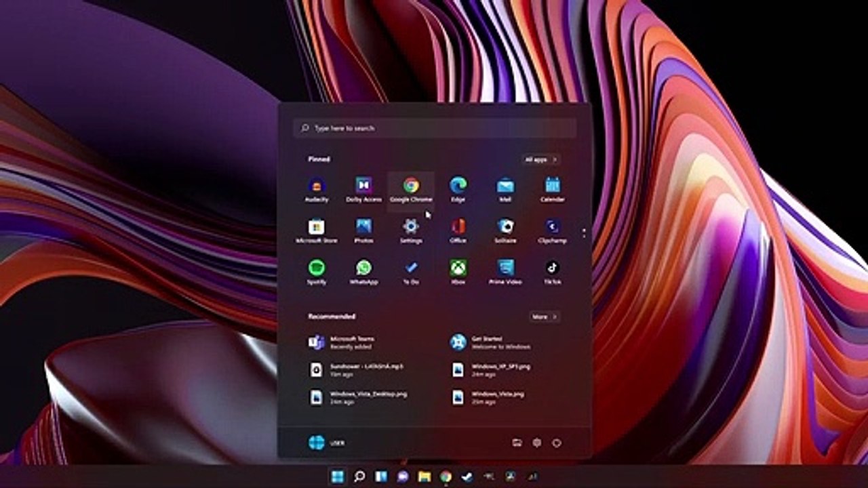Launch the Xbox app
The image size is (868, 488).
(x=458, y=272)
